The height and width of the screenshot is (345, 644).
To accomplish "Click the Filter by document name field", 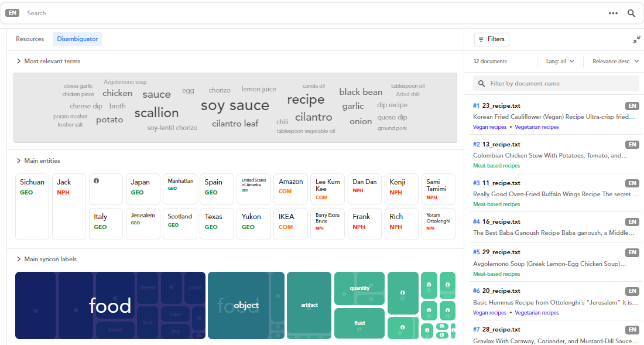I will 561,84.
